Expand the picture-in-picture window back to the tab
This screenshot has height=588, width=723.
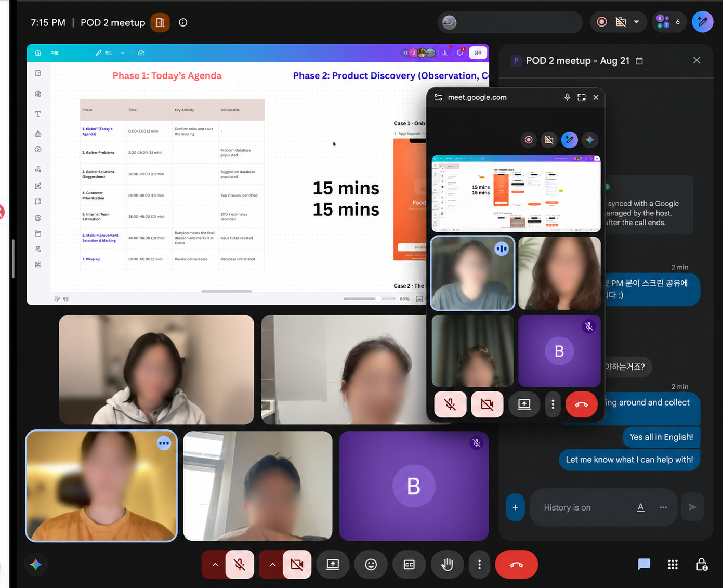pos(582,97)
